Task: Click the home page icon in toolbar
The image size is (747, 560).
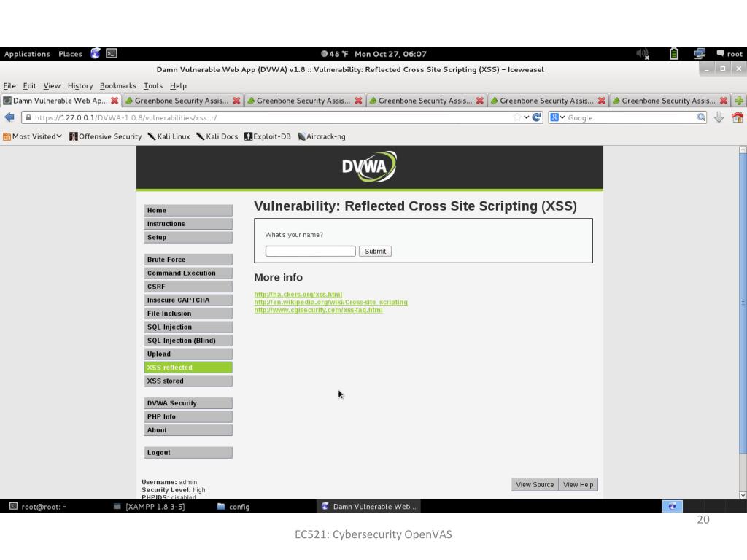Action: tap(738, 117)
